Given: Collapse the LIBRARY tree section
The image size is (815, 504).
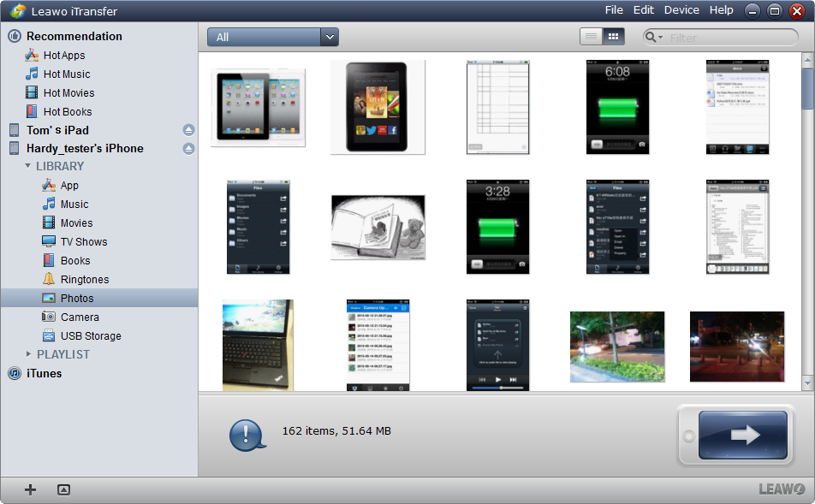Looking at the screenshot, I should point(28,166).
